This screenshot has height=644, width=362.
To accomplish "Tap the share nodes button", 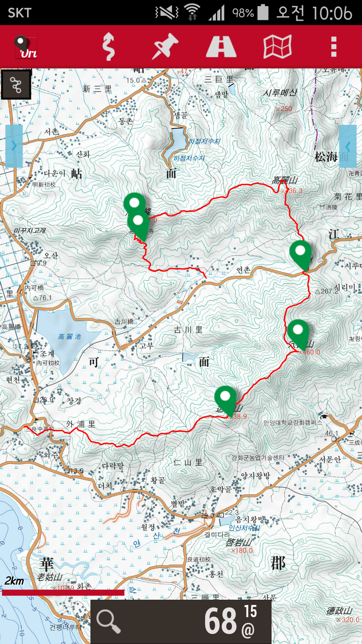I will tap(16, 85).
